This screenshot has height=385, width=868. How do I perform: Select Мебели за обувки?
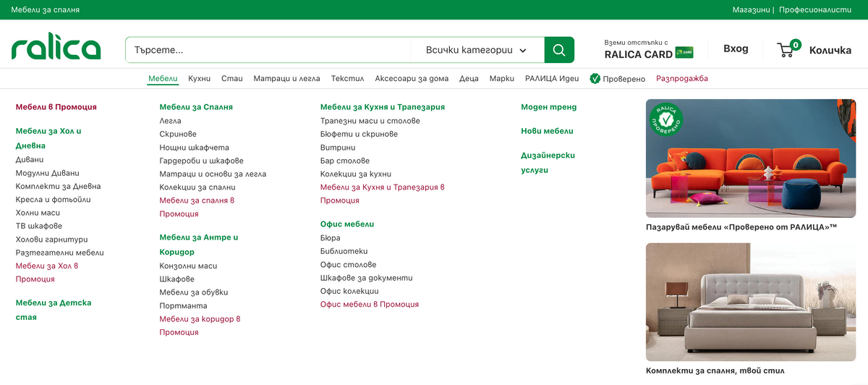[x=194, y=292]
